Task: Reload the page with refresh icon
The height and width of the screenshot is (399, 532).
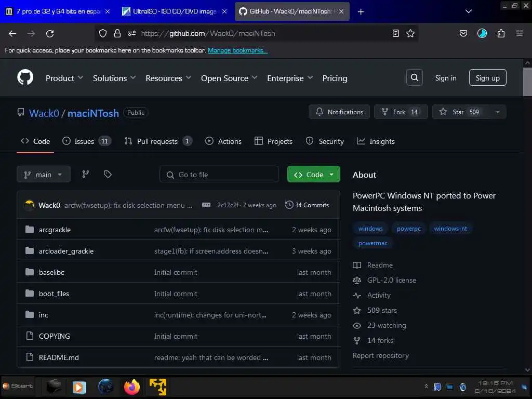Action: pyautogui.click(x=50, y=33)
